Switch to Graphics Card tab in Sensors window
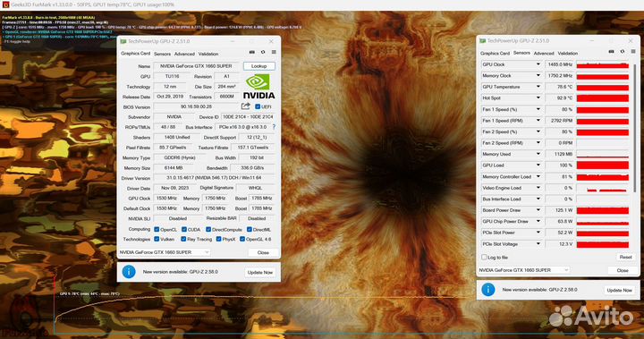644x339 pixels. pyautogui.click(x=495, y=54)
